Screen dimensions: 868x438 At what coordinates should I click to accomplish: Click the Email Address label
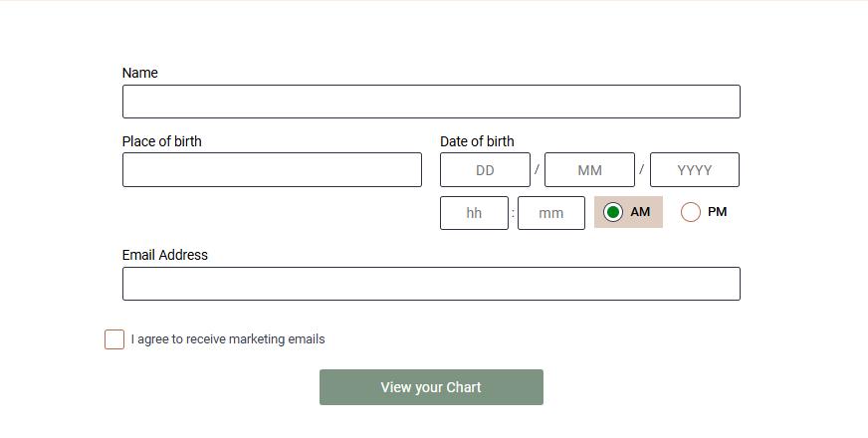click(165, 255)
